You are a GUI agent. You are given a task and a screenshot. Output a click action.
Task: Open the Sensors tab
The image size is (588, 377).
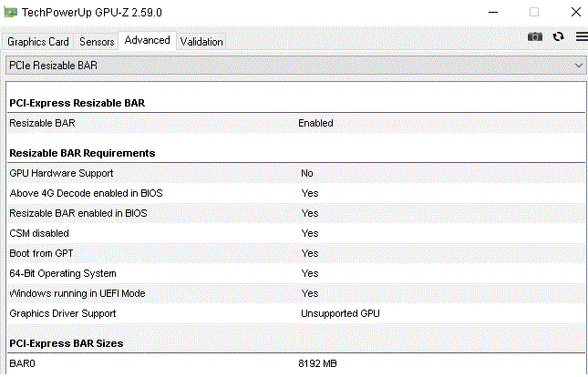tap(97, 42)
